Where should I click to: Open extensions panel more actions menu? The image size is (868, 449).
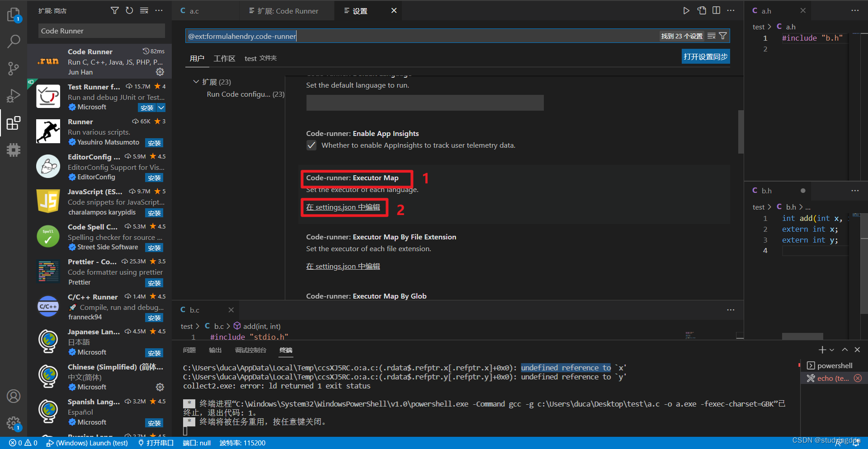click(159, 10)
